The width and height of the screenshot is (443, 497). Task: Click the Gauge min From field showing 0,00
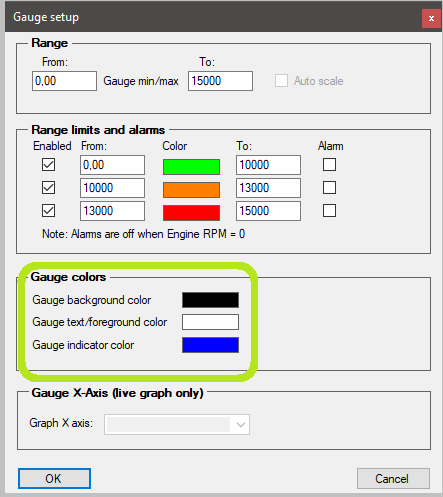(x=64, y=81)
